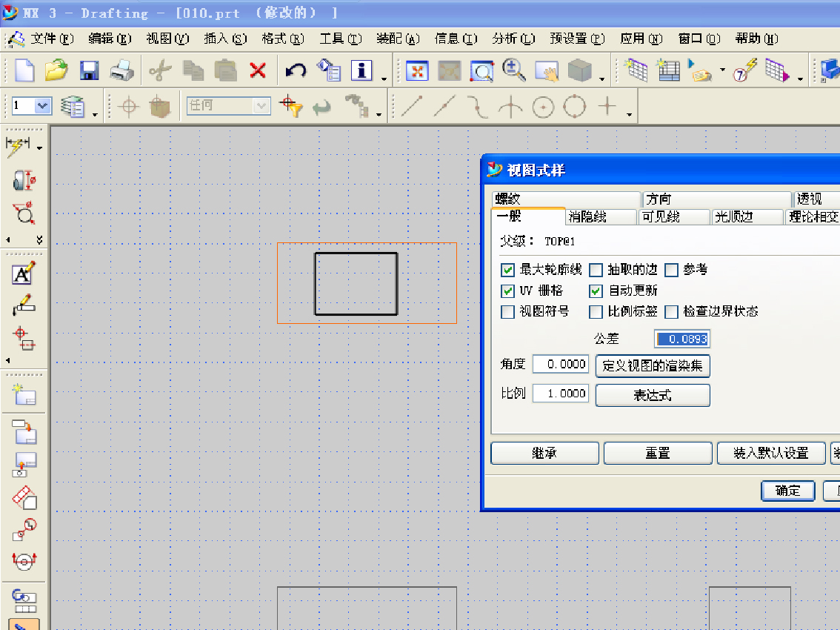Viewport: 840px width, 630px height.
Task: Expand the view toolbar options arrow after cube icon
Action: click(x=601, y=79)
